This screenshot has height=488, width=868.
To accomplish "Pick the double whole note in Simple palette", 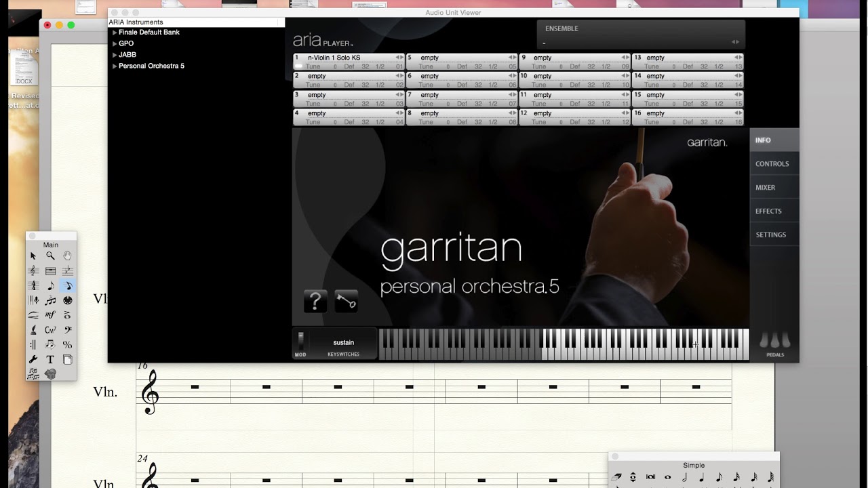I will (x=651, y=478).
